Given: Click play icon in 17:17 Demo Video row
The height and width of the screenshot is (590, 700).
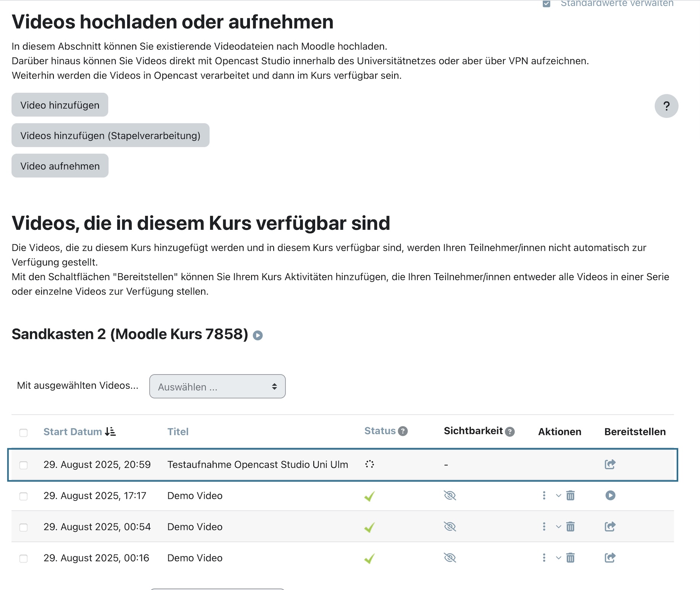Looking at the screenshot, I should (x=610, y=495).
